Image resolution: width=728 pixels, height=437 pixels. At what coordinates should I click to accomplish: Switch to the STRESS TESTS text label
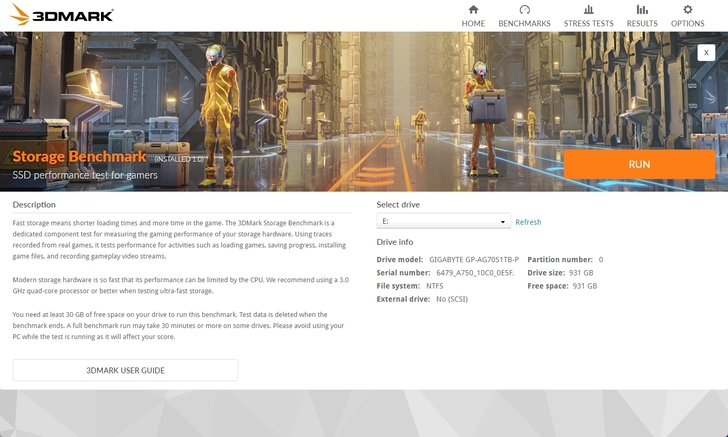589,23
